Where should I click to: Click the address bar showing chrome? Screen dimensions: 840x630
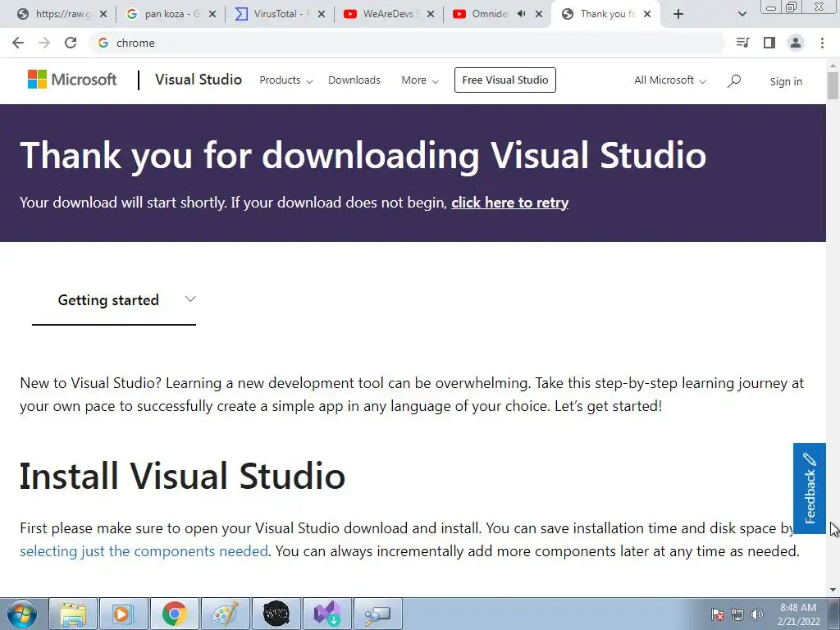pyautogui.click(x=407, y=43)
